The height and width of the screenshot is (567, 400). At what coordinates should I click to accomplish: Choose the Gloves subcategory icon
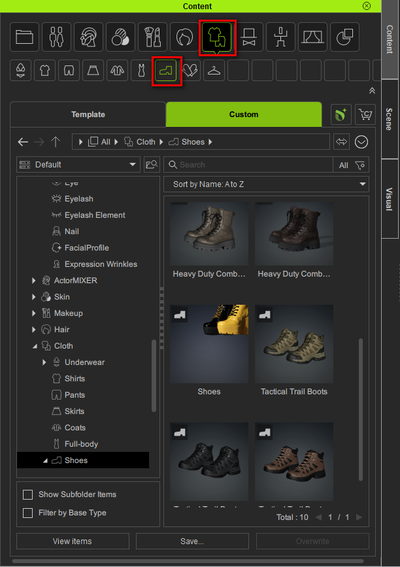click(190, 70)
